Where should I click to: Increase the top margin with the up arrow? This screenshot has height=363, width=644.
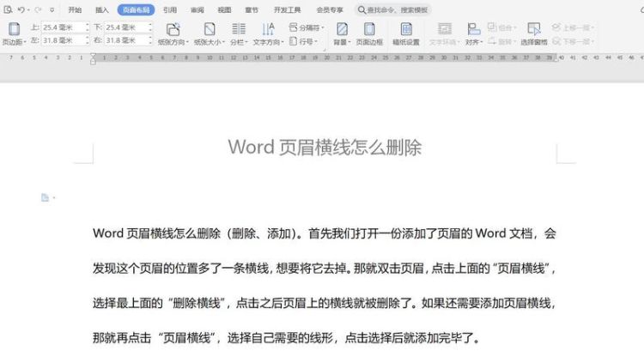87,25
